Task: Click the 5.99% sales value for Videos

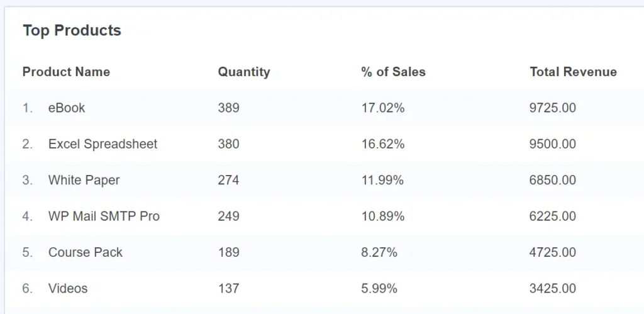Action: point(379,289)
